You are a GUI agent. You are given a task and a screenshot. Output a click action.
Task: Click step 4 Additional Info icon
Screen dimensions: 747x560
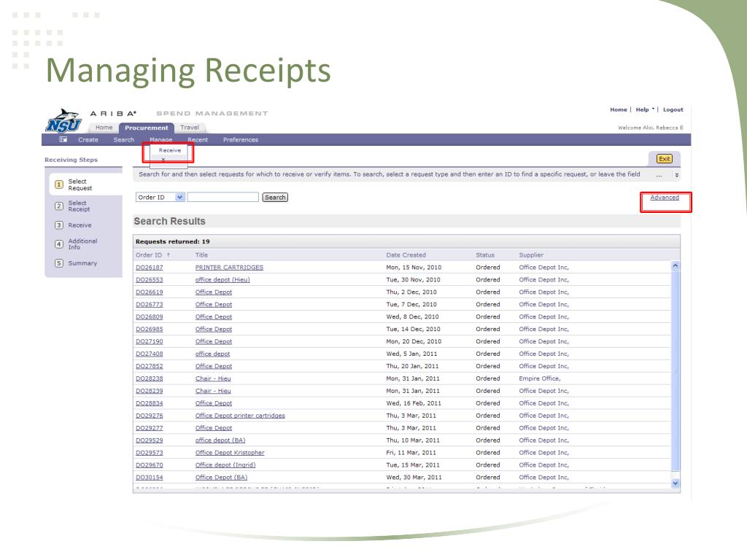tap(59, 244)
